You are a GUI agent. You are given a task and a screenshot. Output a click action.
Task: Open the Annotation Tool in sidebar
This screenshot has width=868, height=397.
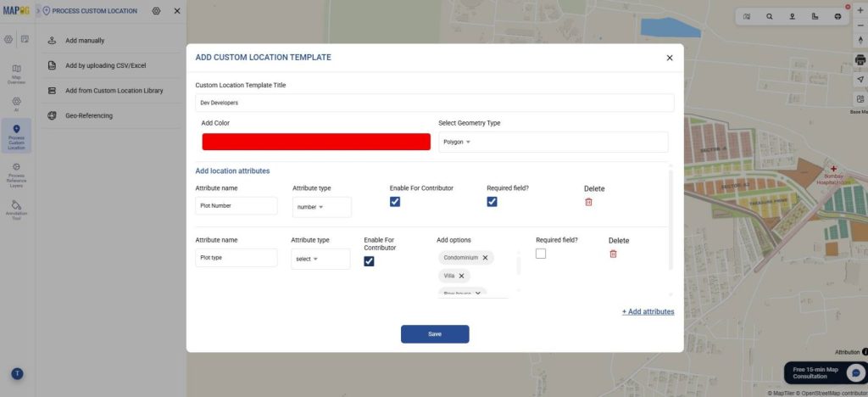coord(17,210)
